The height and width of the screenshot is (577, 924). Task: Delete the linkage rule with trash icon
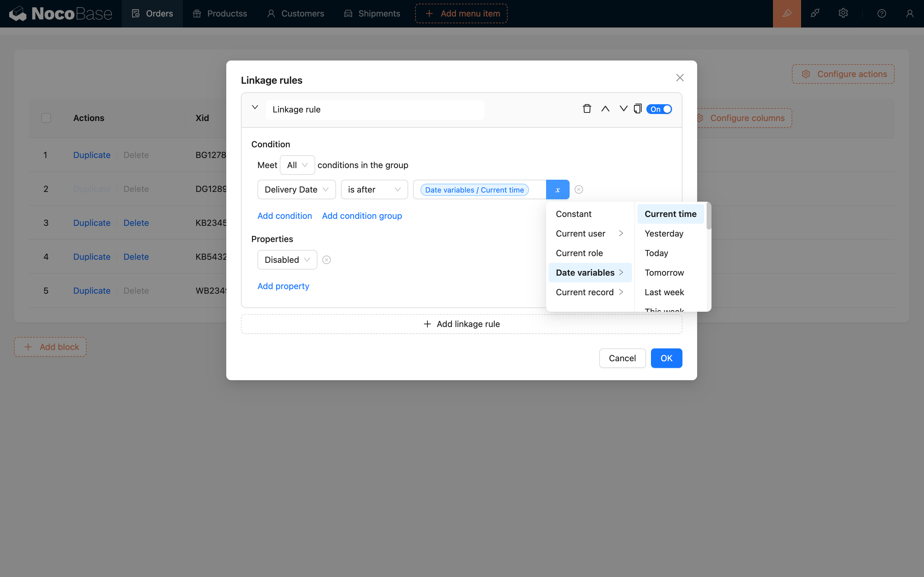(587, 109)
